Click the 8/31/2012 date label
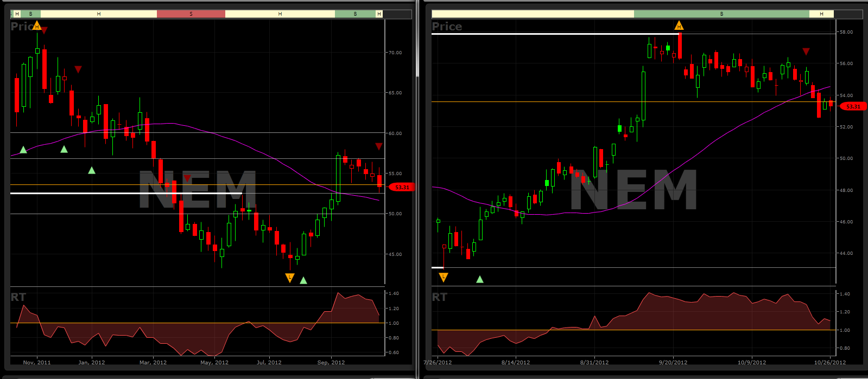868x379 pixels. coord(594,362)
